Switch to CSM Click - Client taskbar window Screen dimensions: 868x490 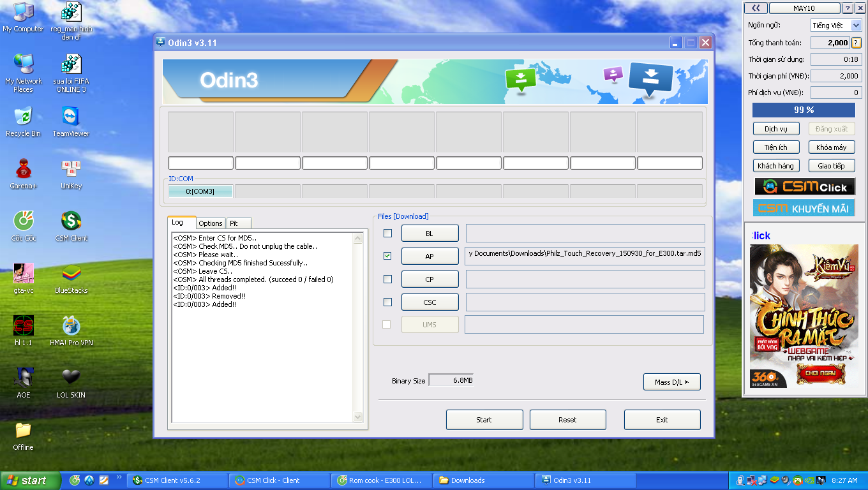(x=280, y=480)
